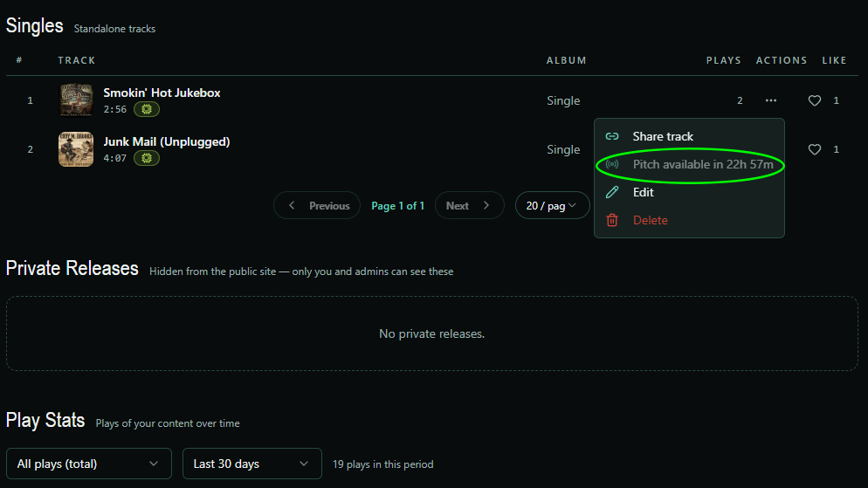Like the Smokin' Hot Jukebox track
Viewport: 868px width, 488px height.
point(815,100)
